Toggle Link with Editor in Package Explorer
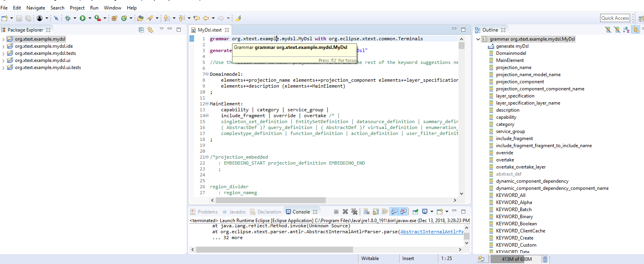This screenshot has width=644, height=264. (150, 30)
